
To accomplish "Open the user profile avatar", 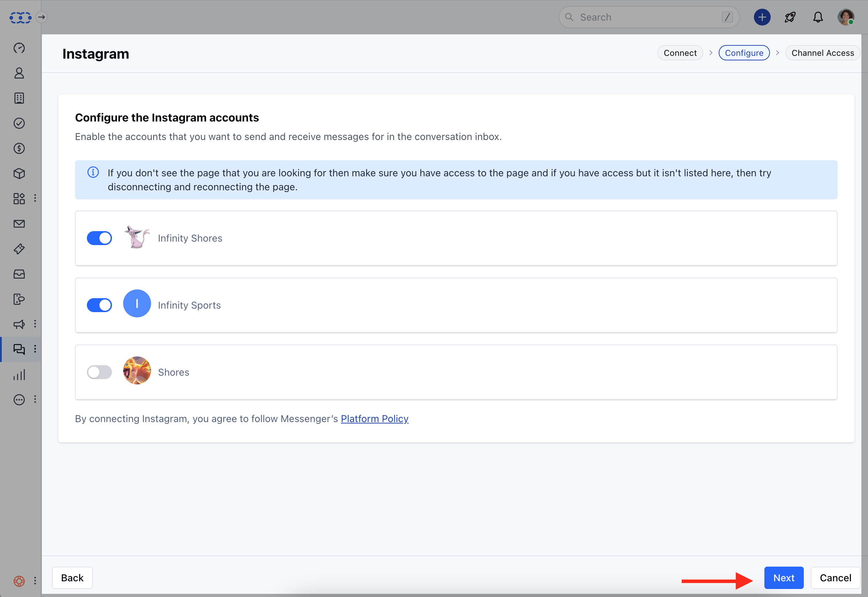I will (846, 17).
